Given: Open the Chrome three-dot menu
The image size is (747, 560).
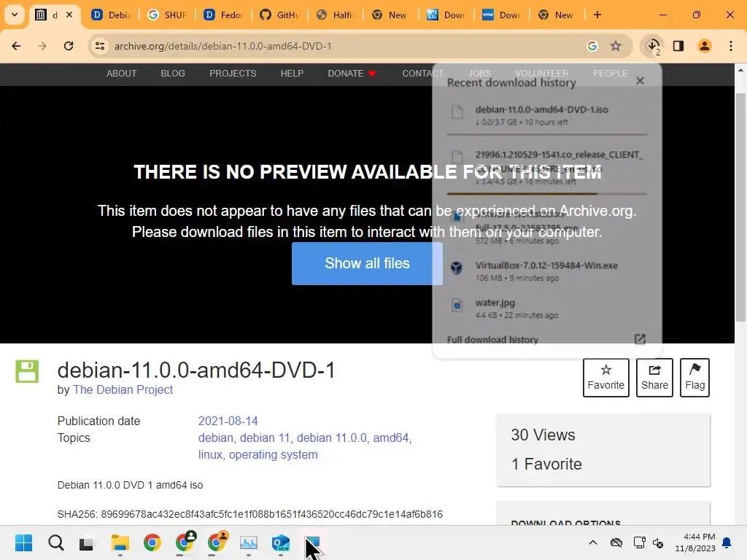Looking at the screenshot, I should click(x=731, y=46).
